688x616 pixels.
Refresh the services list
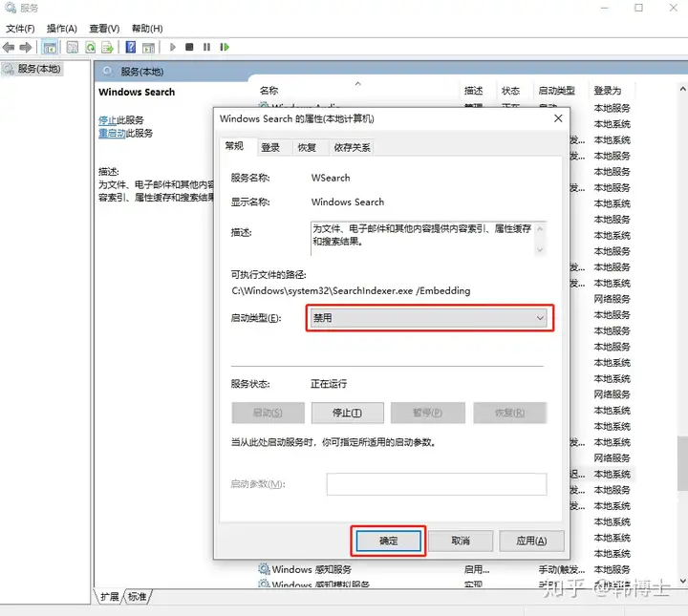[91, 47]
